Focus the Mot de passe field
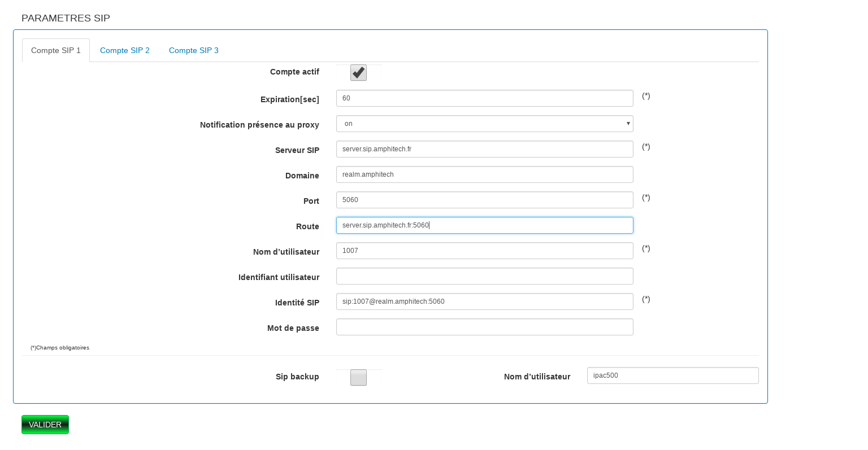Image resolution: width=868 pixels, height=450 pixels. (484, 327)
